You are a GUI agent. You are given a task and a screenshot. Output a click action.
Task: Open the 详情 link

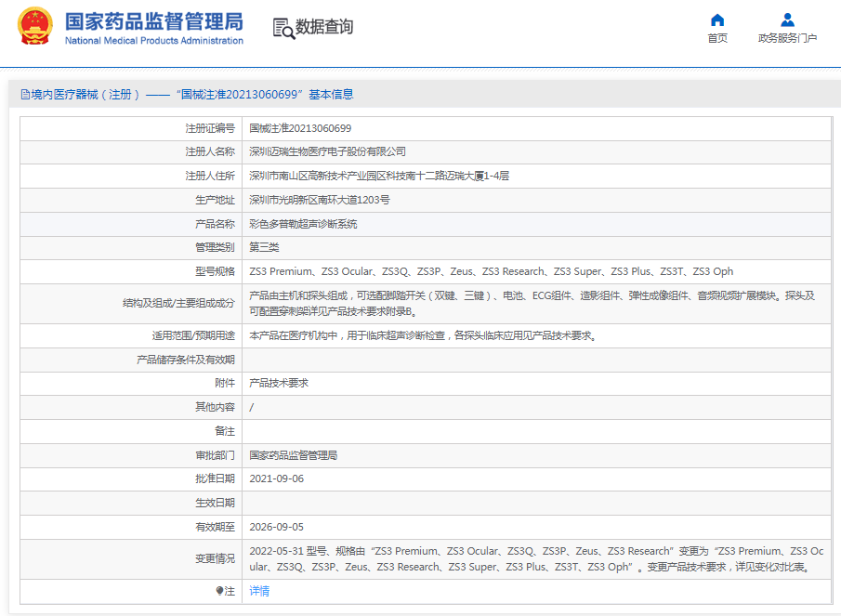[259, 591]
